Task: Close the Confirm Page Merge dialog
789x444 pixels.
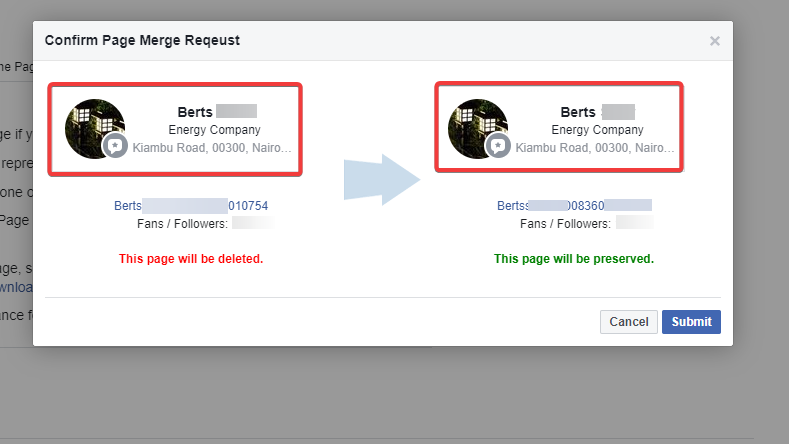Action: point(714,41)
